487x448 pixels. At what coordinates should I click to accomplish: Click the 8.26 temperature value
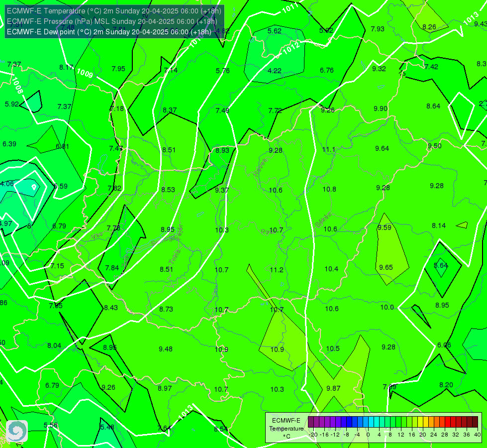(429, 27)
